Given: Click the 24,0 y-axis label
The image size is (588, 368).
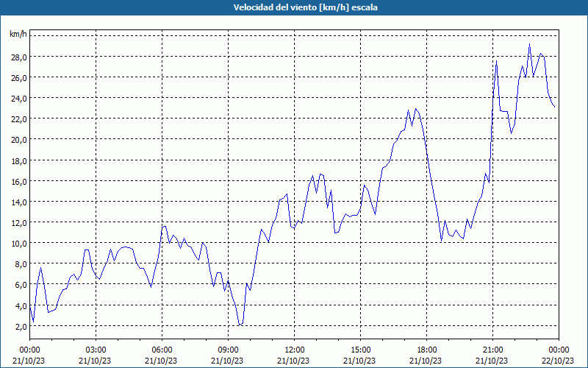Looking at the screenshot, I should point(19,99).
